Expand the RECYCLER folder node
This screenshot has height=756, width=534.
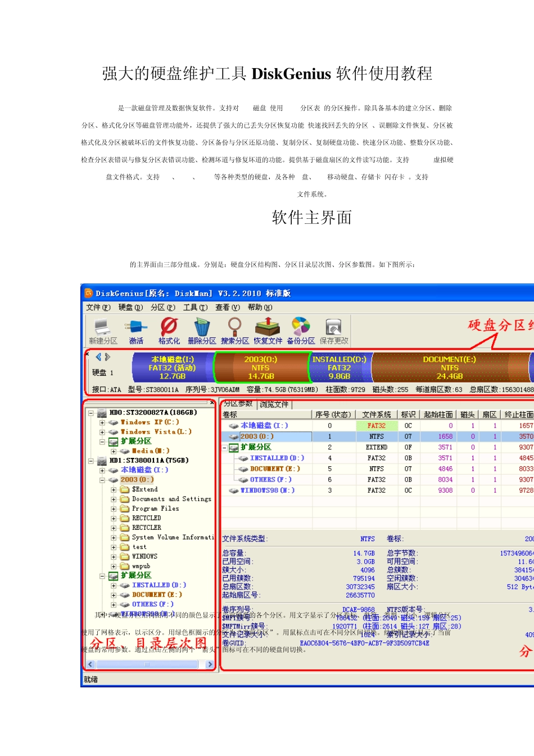pos(114,528)
